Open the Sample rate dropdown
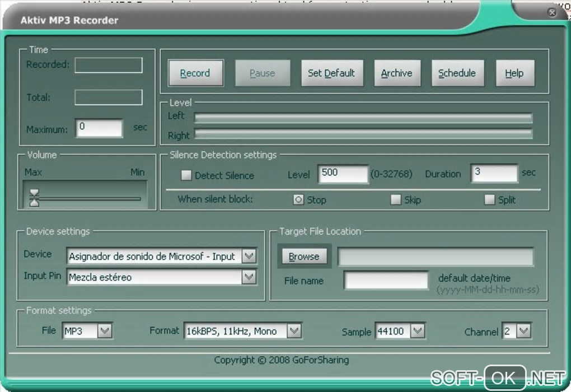This screenshot has width=571, height=392. coord(417,331)
